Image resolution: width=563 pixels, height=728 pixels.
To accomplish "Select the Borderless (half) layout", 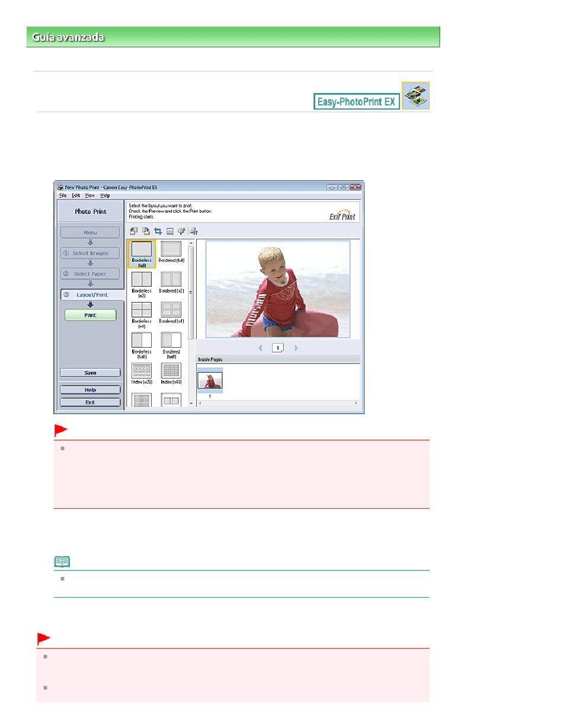I will [x=142, y=345].
